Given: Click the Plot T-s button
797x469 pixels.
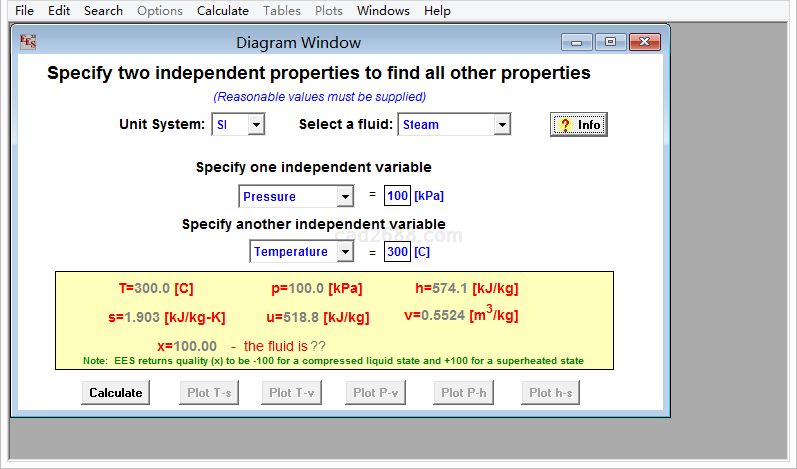Looking at the screenshot, I should [209, 393].
